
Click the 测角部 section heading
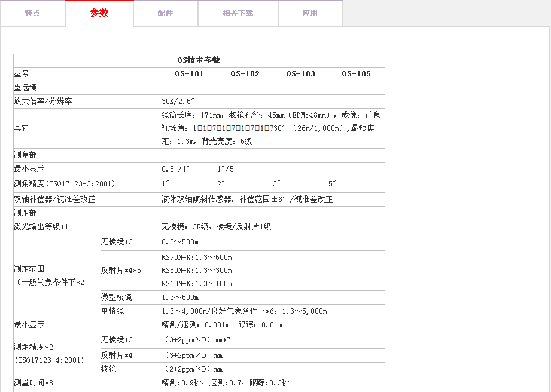coord(25,155)
